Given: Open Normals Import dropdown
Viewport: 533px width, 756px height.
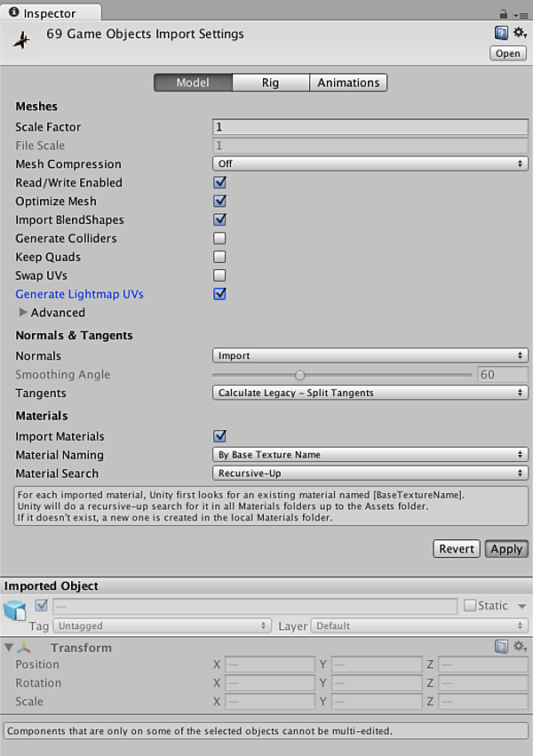Looking at the screenshot, I should [x=370, y=355].
